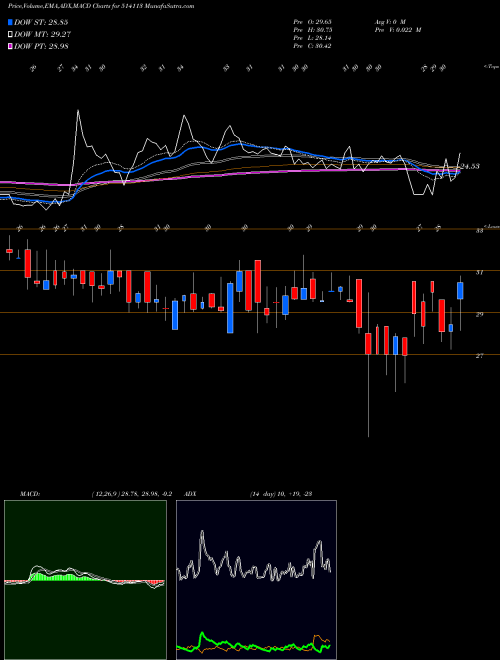This screenshot has width=500, height=660.
Task: Click the 29 price axis label
Action: click(x=479, y=314)
